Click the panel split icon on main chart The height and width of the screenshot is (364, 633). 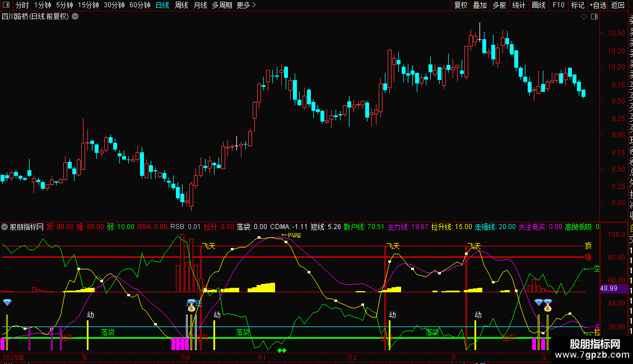click(594, 17)
